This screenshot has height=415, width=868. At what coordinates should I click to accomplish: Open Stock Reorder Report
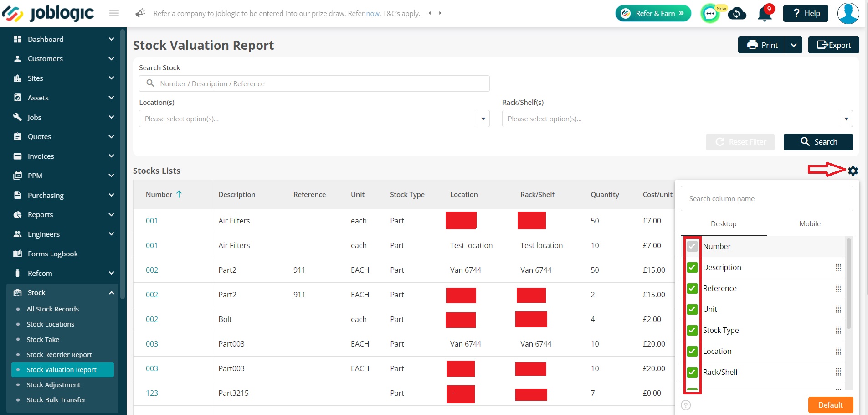pyautogui.click(x=59, y=355)
